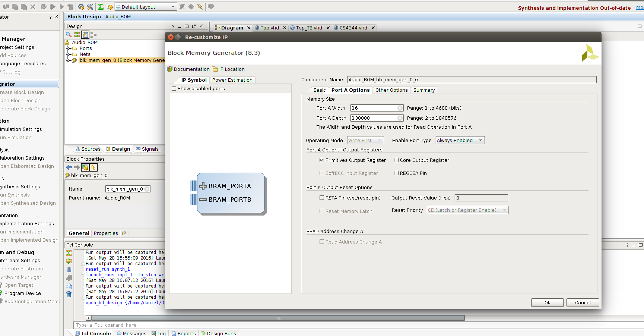
Task: Click the Tcl command input field
Action: point(359,325)
